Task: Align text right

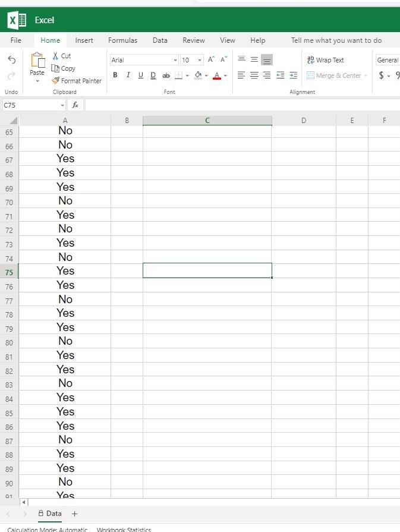Action: pos(267,75)
